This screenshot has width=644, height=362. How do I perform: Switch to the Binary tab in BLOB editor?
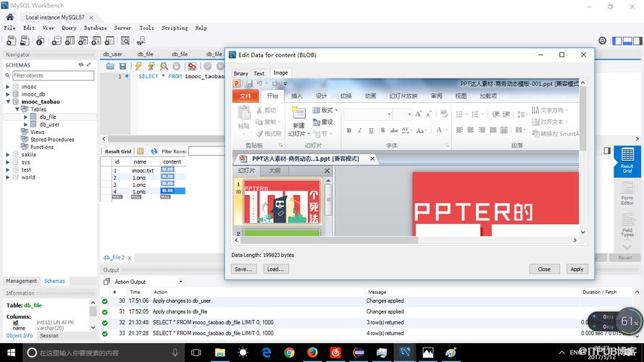tap(241, 73)
